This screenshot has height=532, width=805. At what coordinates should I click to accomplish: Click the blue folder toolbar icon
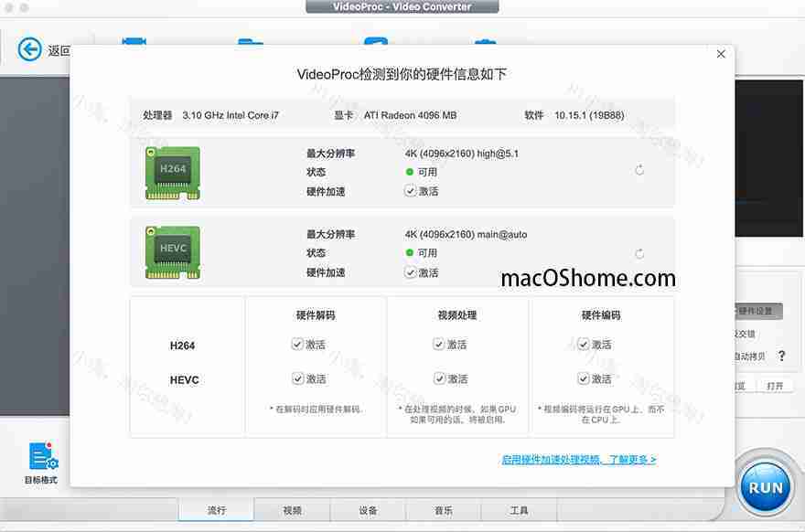pyautogui.click(x=249, y=41)
